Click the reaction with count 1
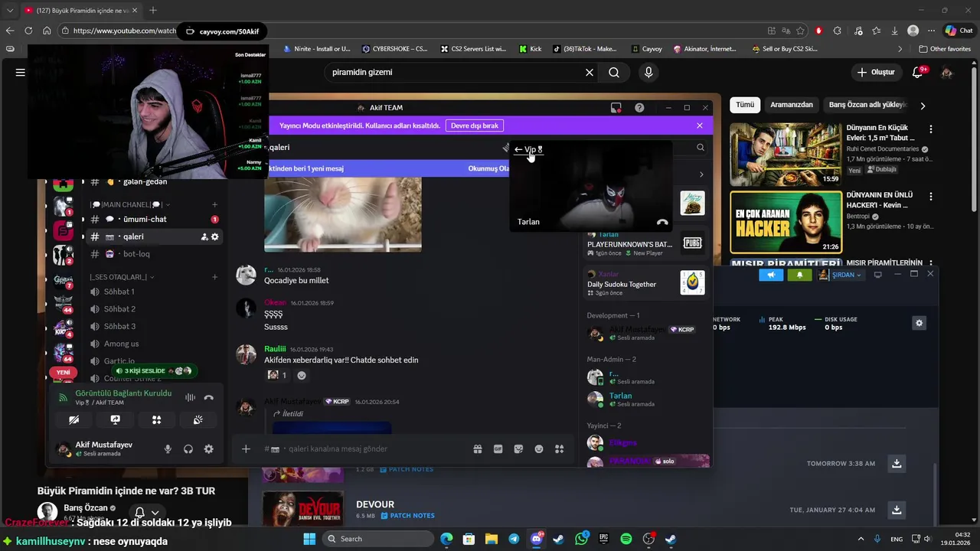Screen dimensions: 980x551 point(277,375)
